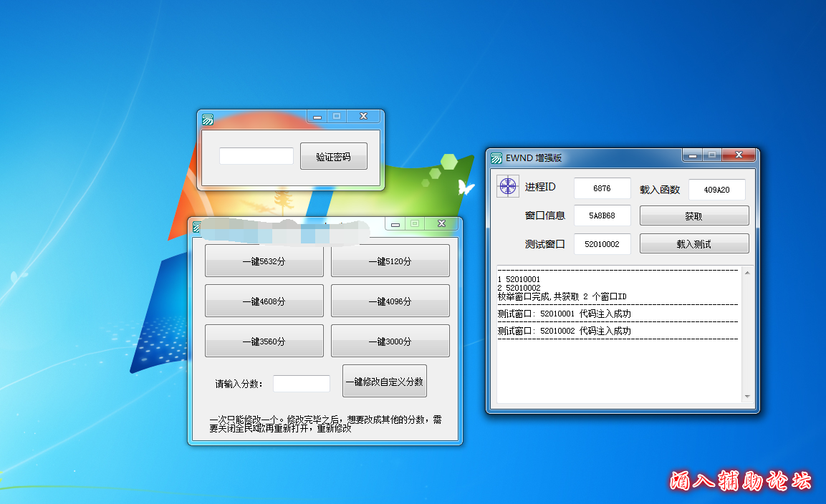This screenshot has height=504, width=826.
Task: Minimize the score modifier window
Action: (395, 224)
